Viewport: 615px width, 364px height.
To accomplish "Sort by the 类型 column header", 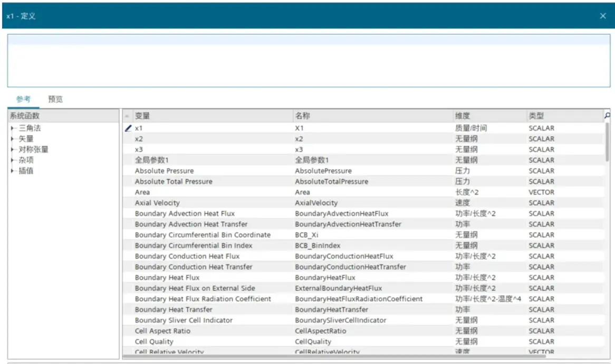I will coord(565,115).
